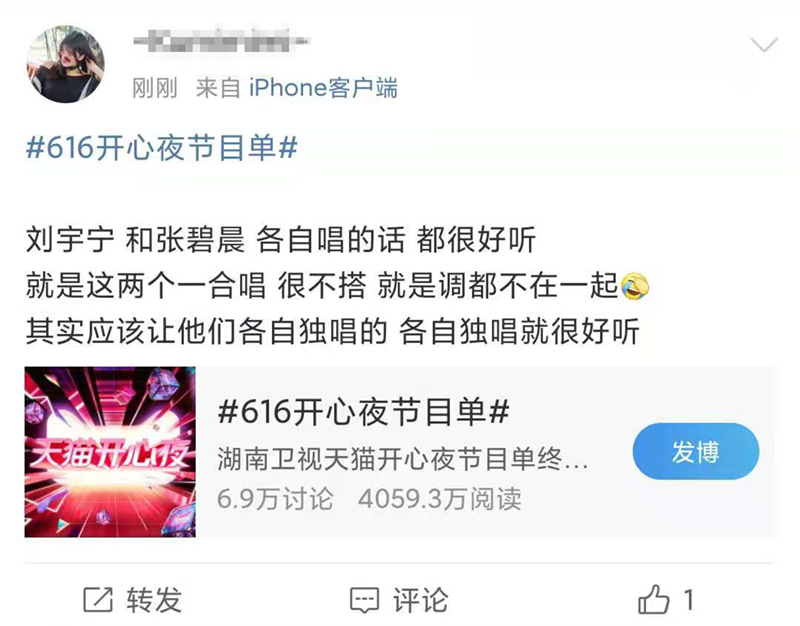Tap the post text mentioning 刘宇宁 和张碧晨
The height and width of the screenshot is (626, 800).
(x=281, y=240)
